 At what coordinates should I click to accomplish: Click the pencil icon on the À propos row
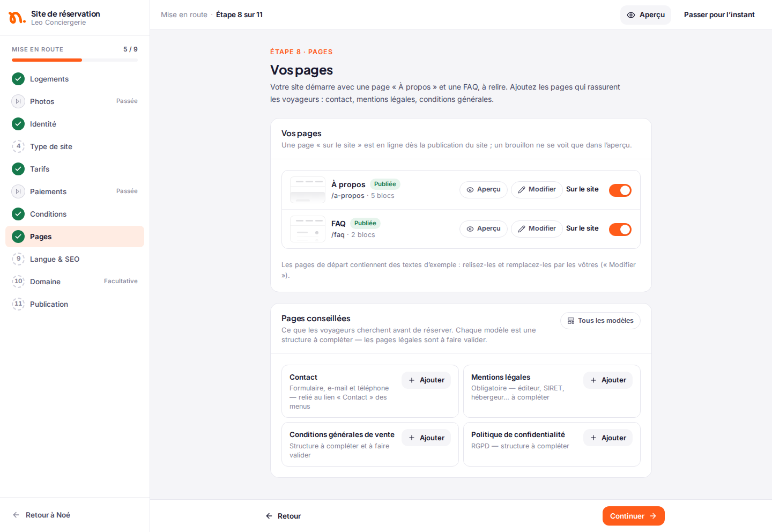click(522, 190)
